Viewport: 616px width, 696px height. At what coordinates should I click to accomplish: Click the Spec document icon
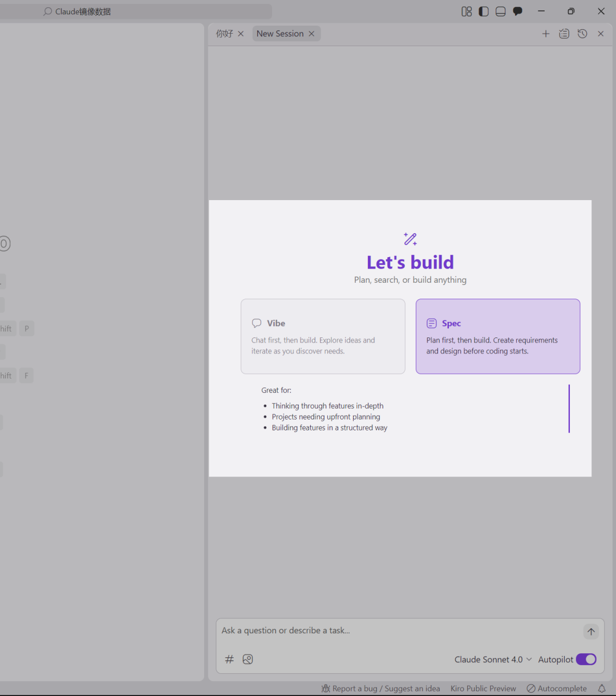click(432, 323)
